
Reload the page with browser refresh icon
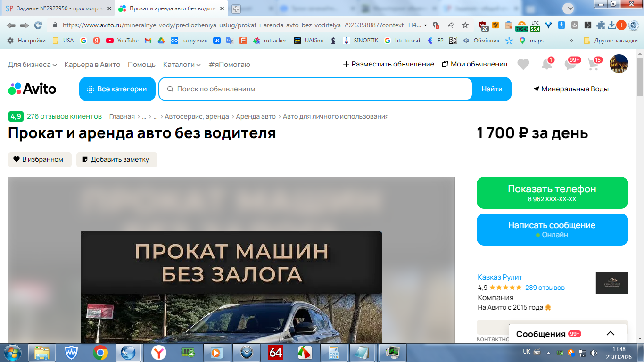coord(38,25)
